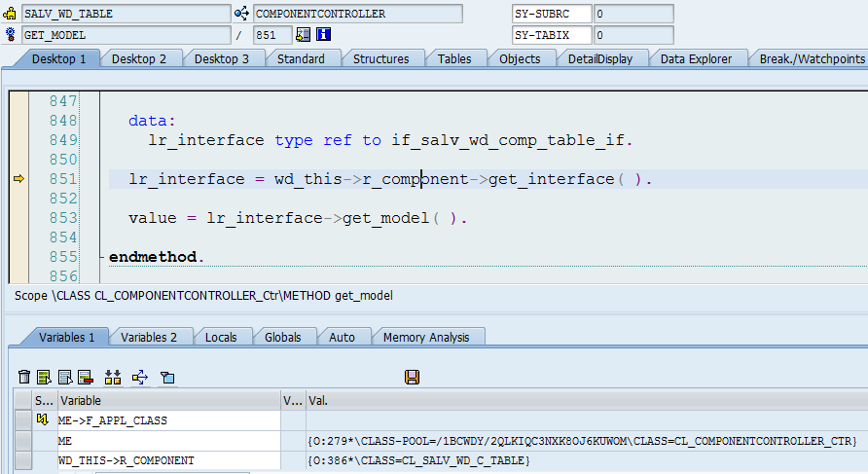868x474 pixels.
Task: Select the row selector for the ME variable
Action: click(x=23, y=441)
